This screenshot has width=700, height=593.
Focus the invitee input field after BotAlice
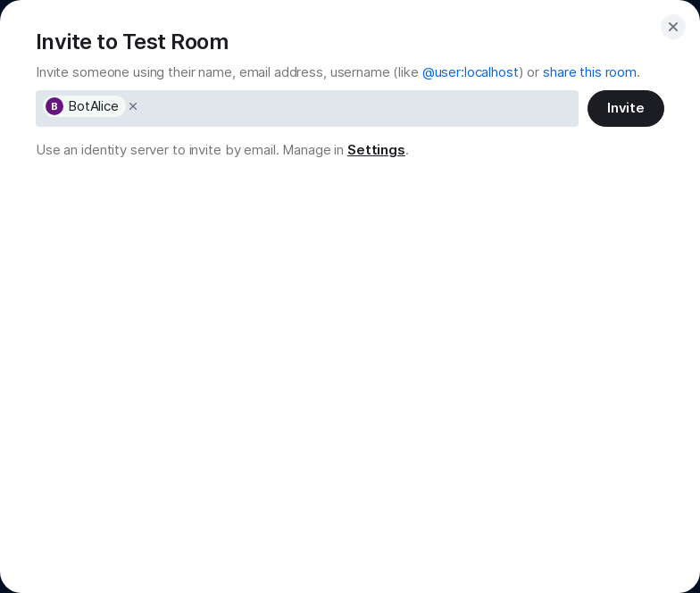(357, 107)
